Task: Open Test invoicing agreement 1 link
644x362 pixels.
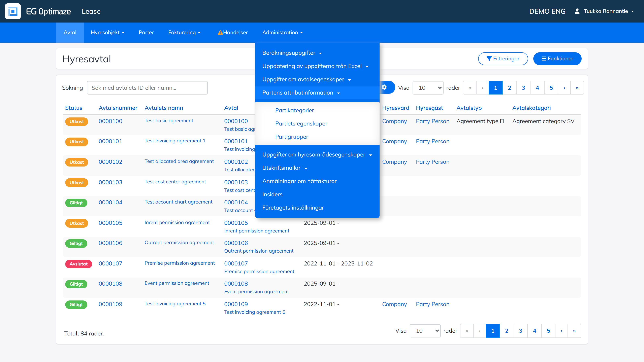Action: tap(175, 141)
